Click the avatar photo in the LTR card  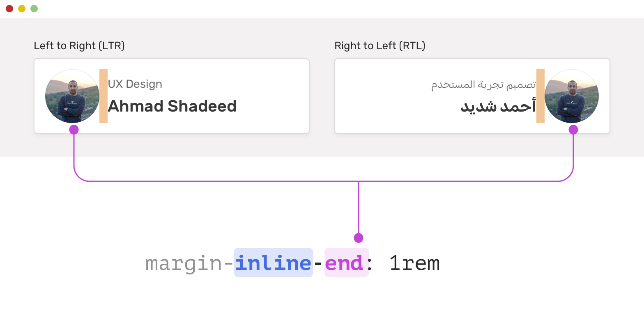click(x=72, y=96)
